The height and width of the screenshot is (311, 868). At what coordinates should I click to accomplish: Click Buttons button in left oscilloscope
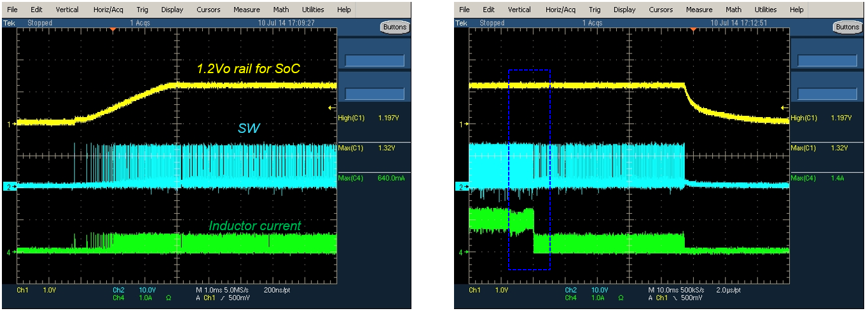click(395, 27)
